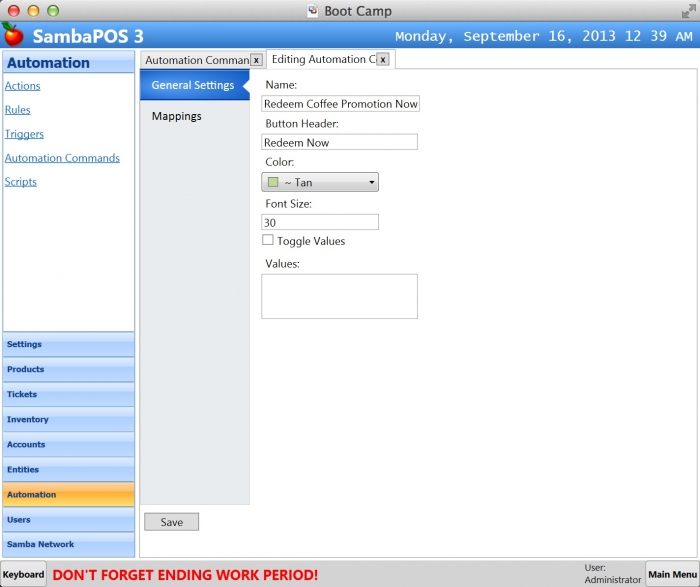Click the fullscreen arrows icon in title bar
The height and width of the screenshot is (587, 700).
689,11
